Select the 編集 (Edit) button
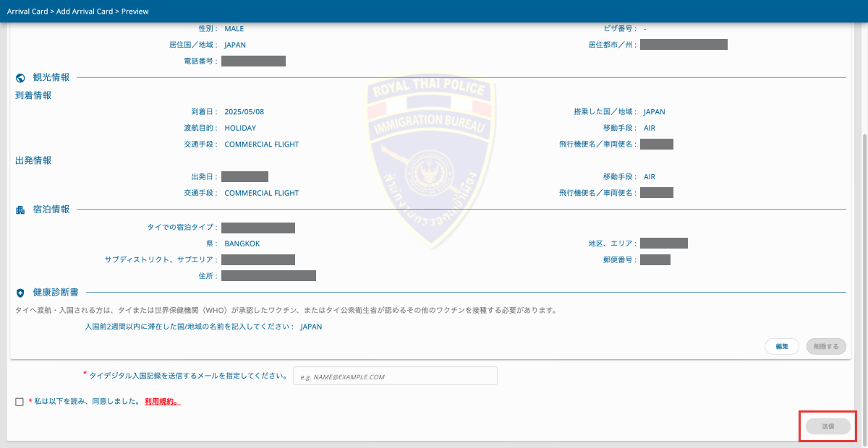This screenshot has height=448, width=868. tap(782, 346)
